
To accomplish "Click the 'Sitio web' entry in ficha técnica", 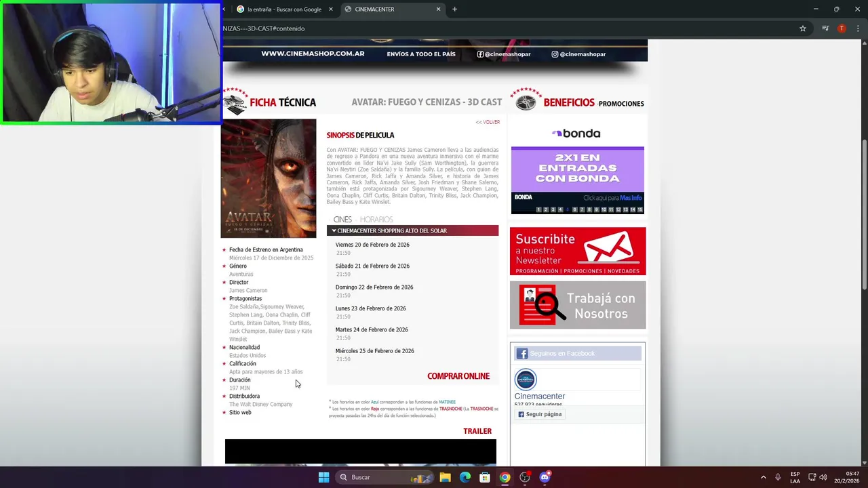I will [x=240, y=413].
